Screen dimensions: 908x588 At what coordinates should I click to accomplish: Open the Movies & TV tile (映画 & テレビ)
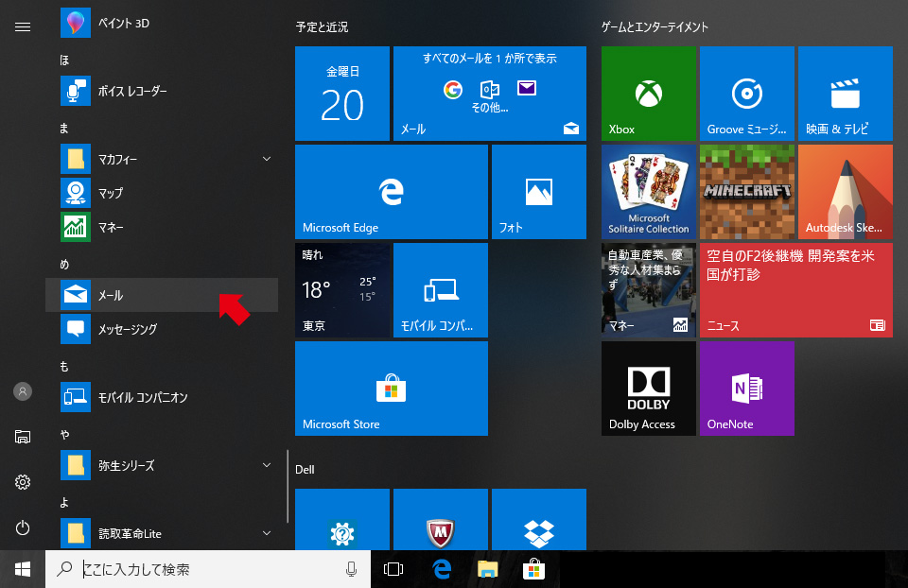846,94
